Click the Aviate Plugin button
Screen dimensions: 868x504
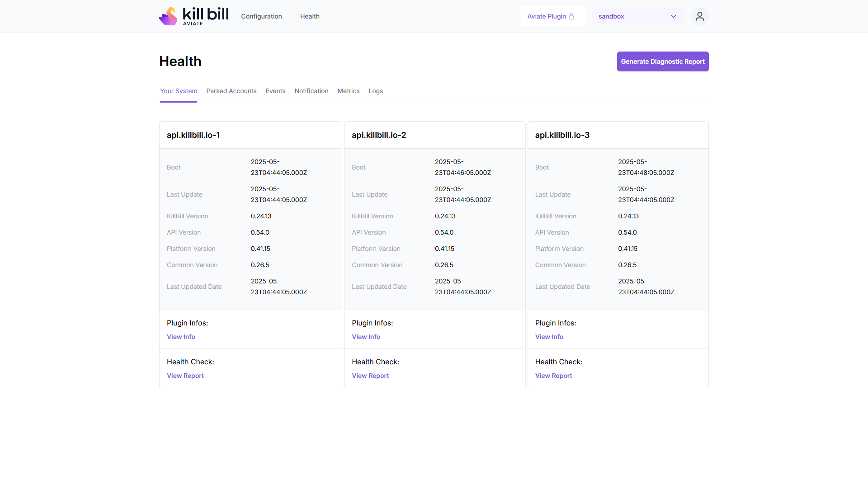pyautogui.click(x=547, y=16)
